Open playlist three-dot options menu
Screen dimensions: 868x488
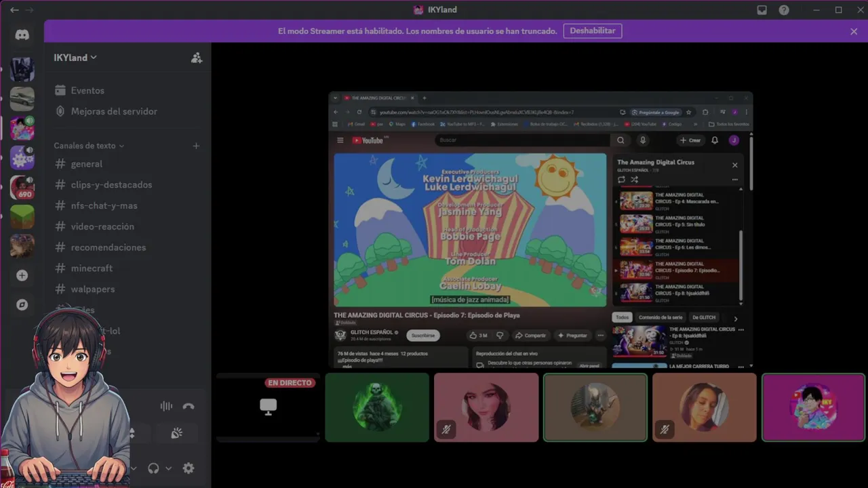(x=734, y=180)
